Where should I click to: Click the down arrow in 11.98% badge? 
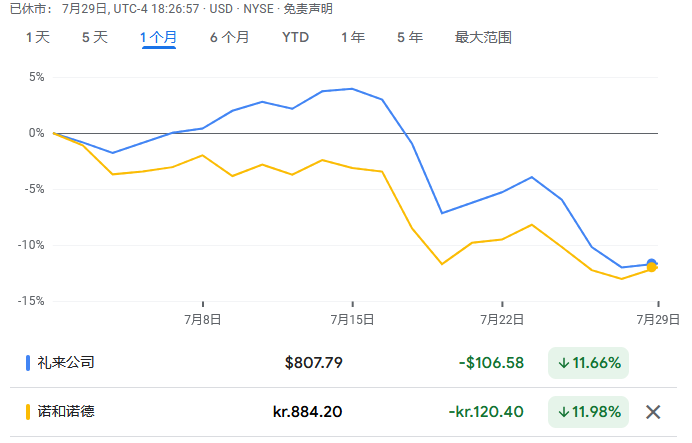tap(563, 412)
